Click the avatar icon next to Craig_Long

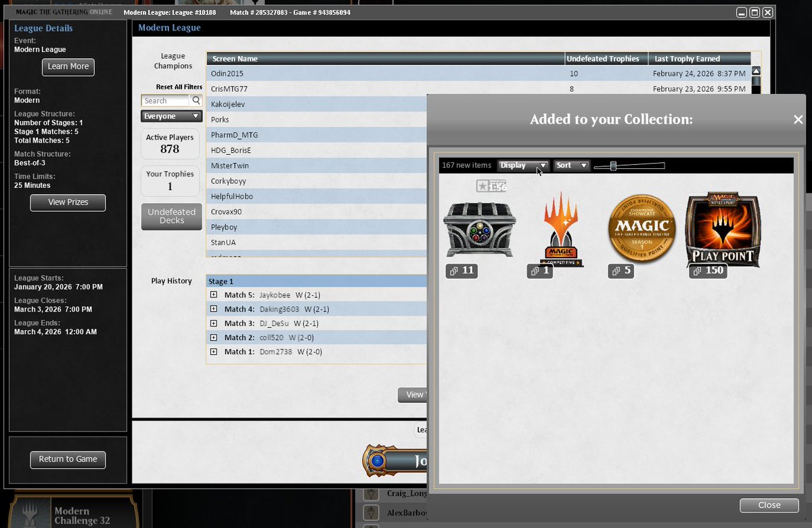(x=370, y=494)
